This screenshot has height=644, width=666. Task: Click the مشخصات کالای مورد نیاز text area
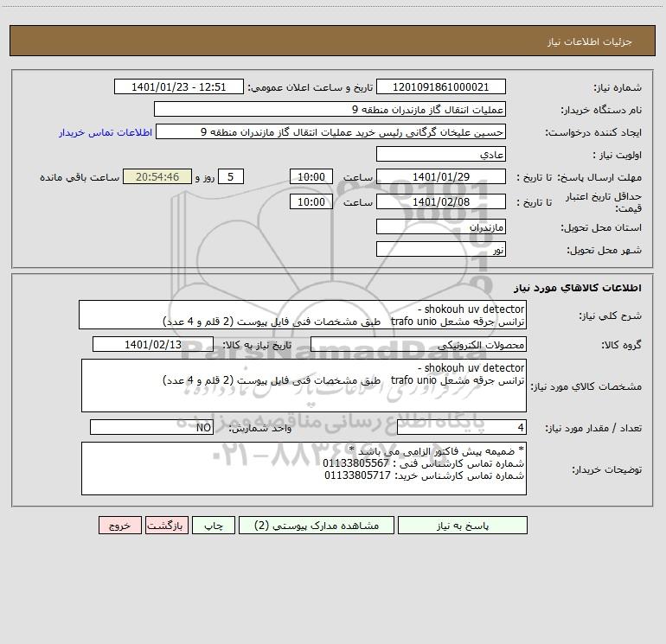(x=304, y=386)
